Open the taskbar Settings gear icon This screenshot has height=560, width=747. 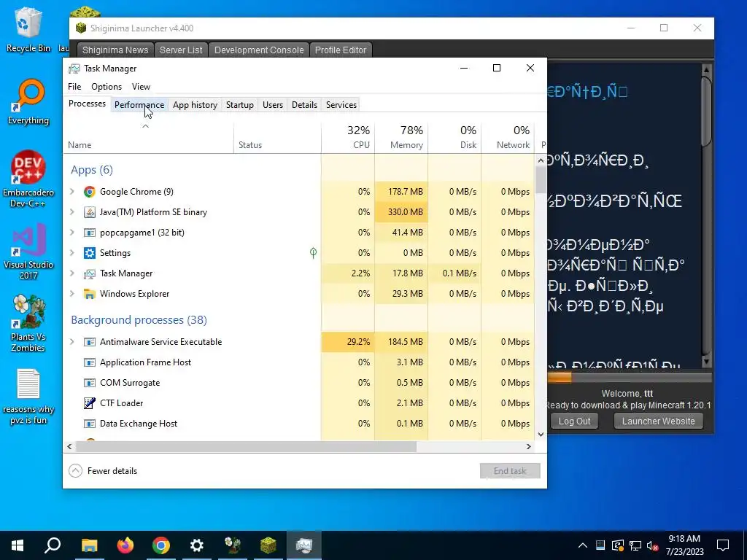coord(197,545)
